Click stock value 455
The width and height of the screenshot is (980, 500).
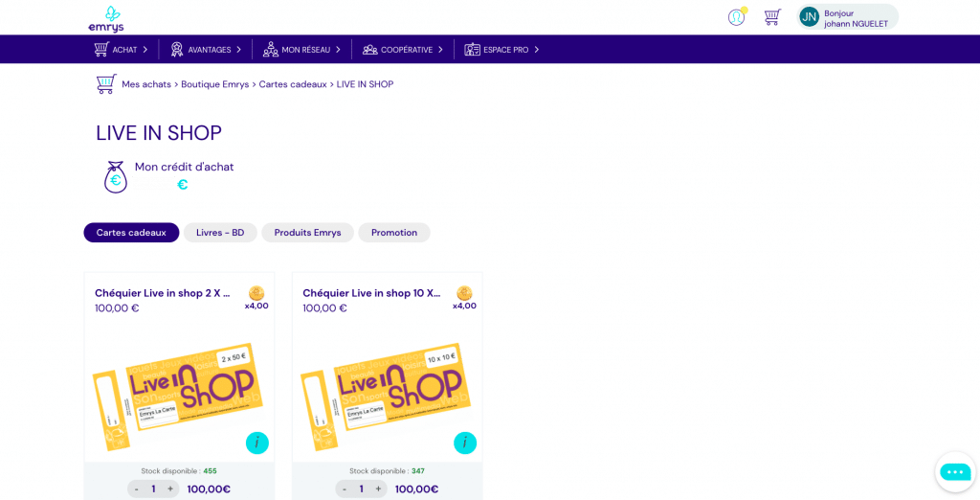point(210,471)
